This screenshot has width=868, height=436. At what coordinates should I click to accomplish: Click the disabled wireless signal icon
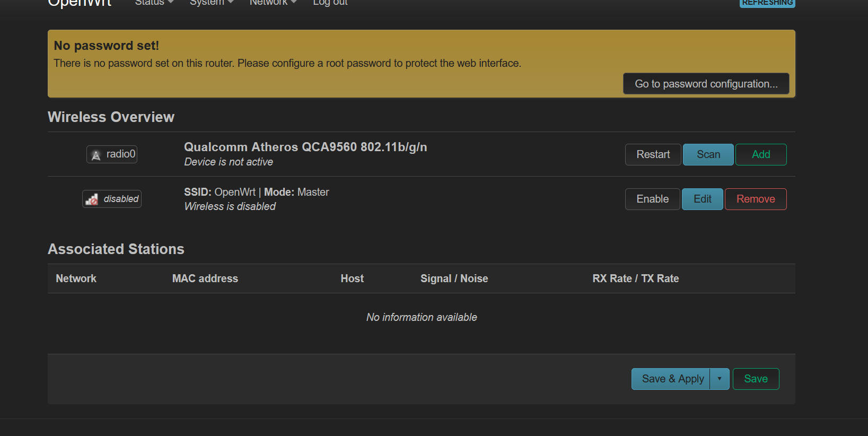[92, 199]
